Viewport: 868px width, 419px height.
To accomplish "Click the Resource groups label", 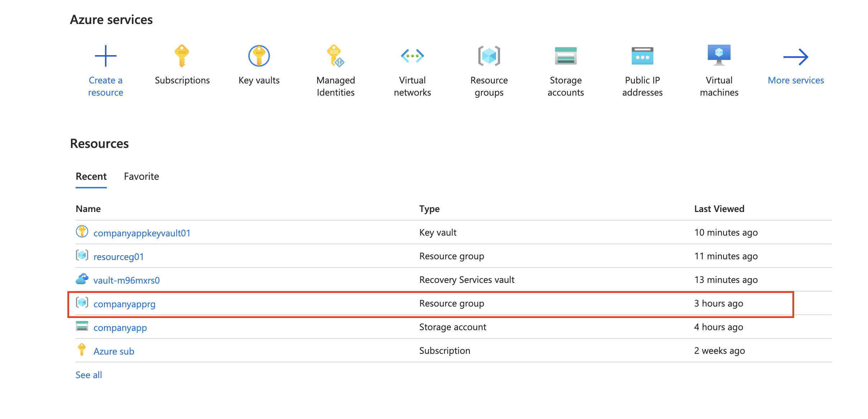I will tap(489, 86).
